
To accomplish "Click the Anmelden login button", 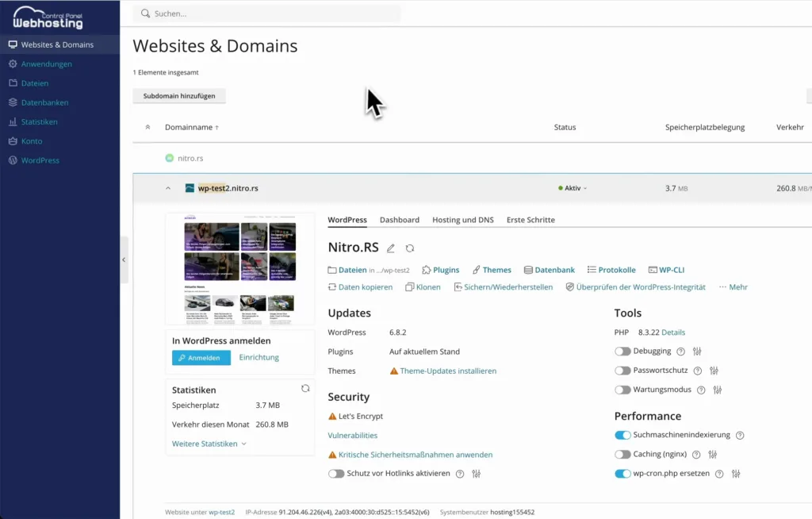I will click(x=201, y=358).
